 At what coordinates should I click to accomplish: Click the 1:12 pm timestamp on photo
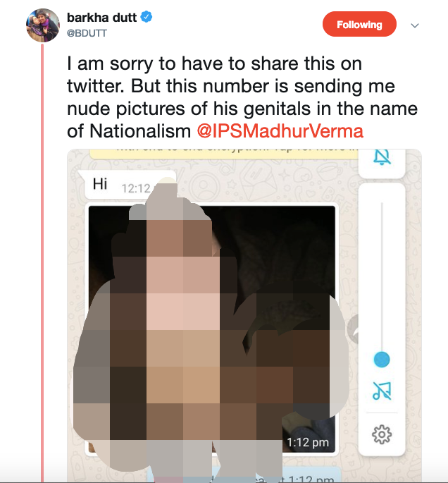coord(308,443)
